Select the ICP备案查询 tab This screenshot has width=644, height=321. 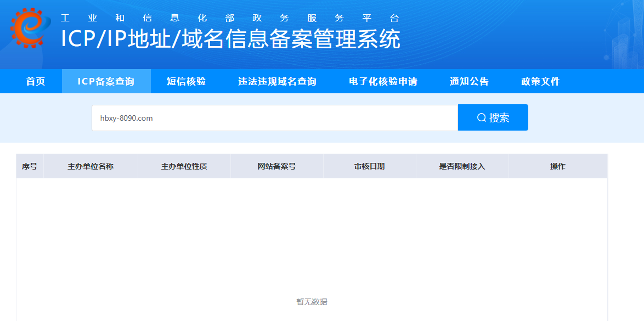(106, 82)
